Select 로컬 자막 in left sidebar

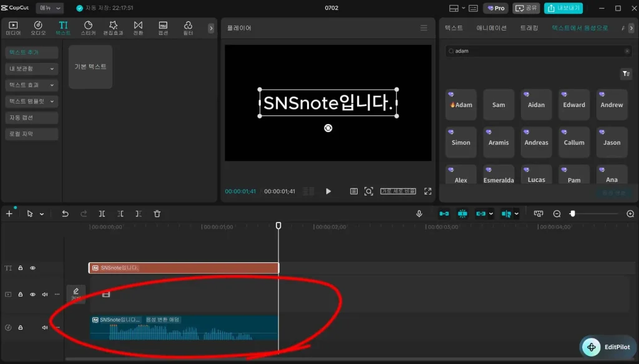click(31, 134)
